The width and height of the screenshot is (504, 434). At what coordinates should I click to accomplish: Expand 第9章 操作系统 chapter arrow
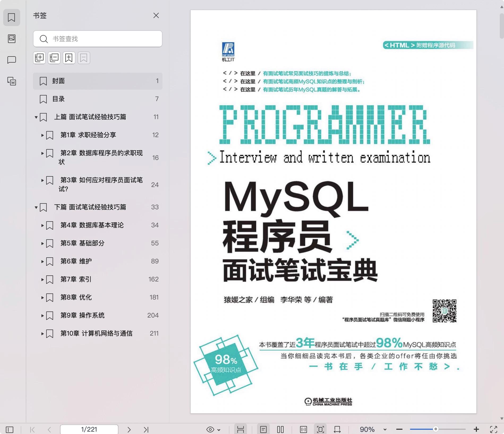(x=42, y=316)
